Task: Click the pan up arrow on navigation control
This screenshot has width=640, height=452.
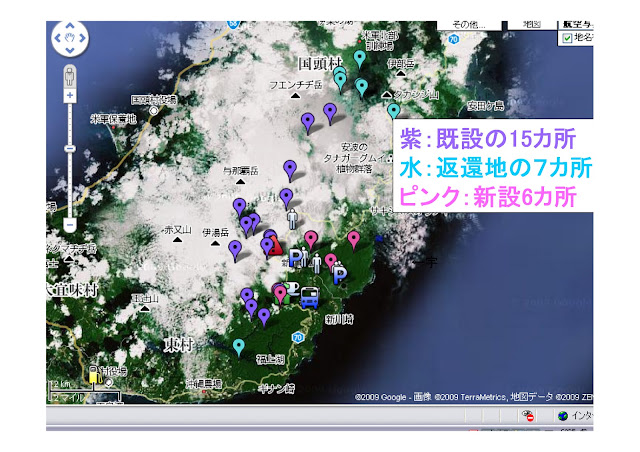Action: tap(70, 26)
